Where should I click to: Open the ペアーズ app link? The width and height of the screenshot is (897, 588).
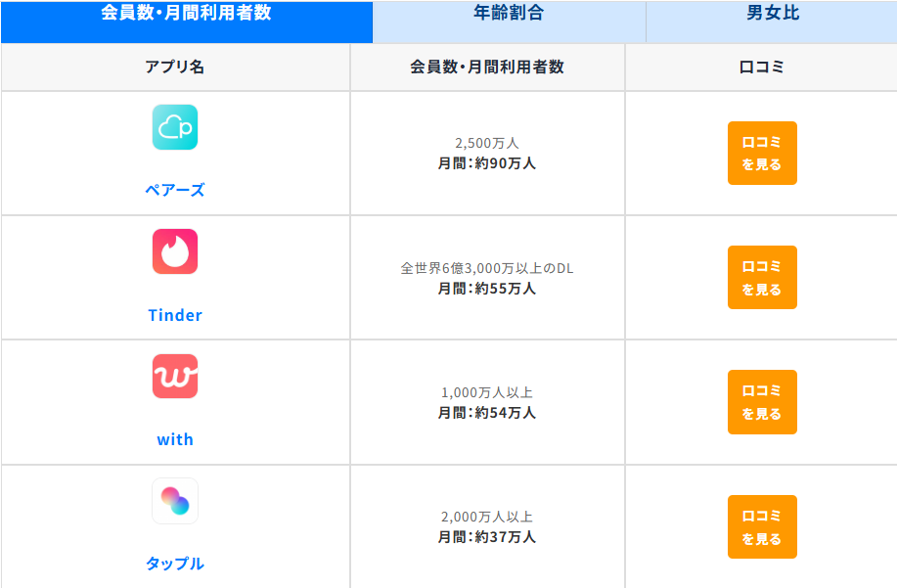[x=175, y=190]
